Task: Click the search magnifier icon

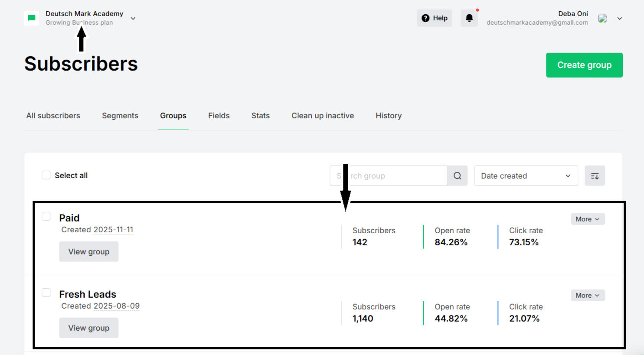Action: 457,176
